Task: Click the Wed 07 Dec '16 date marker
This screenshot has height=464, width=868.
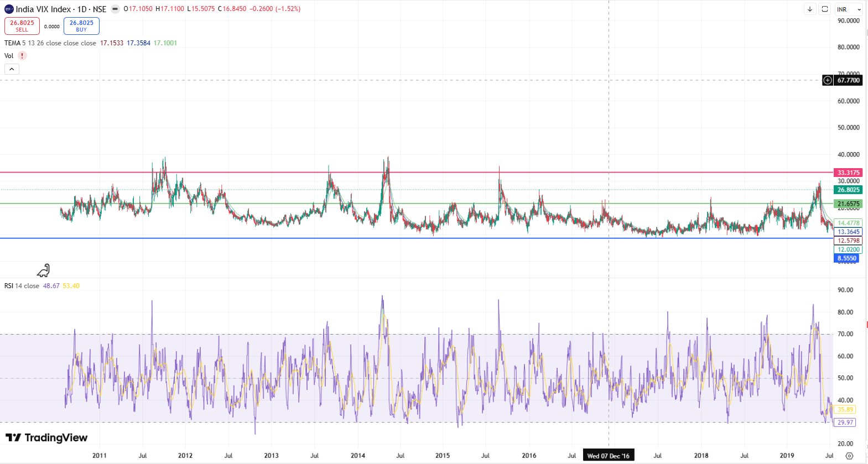Action: [609, 456]
